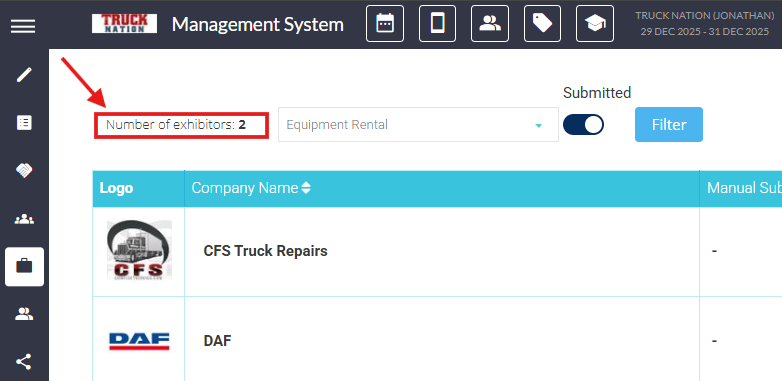Open the list sidebar icon
This screenshot has width=782, height=381.
pos(24,123)
